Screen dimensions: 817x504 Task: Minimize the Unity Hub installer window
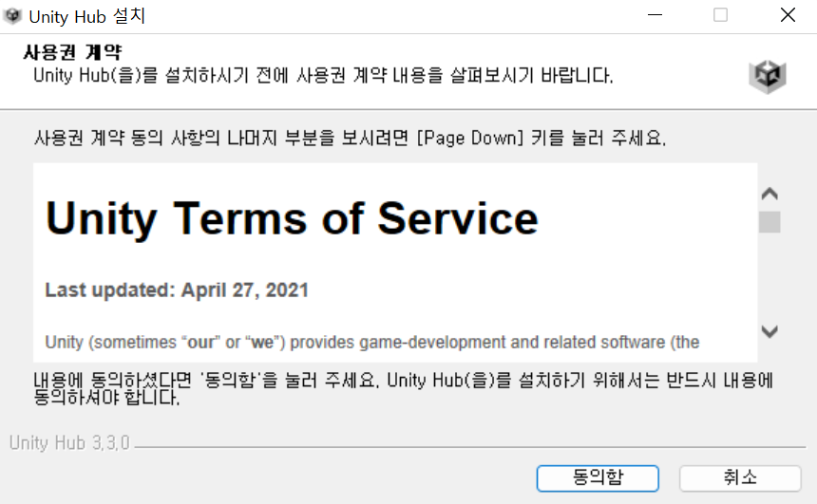pos(655,15)
